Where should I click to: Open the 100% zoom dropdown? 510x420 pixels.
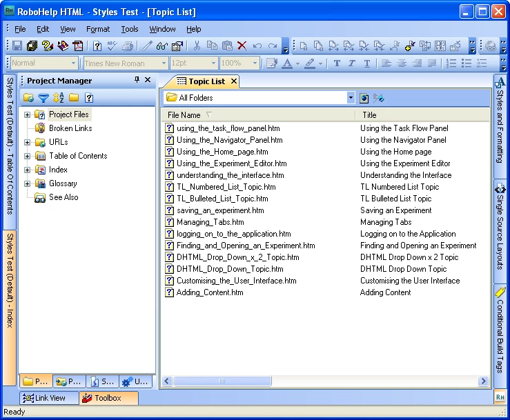pyautogui.click(x=255, y=63)
